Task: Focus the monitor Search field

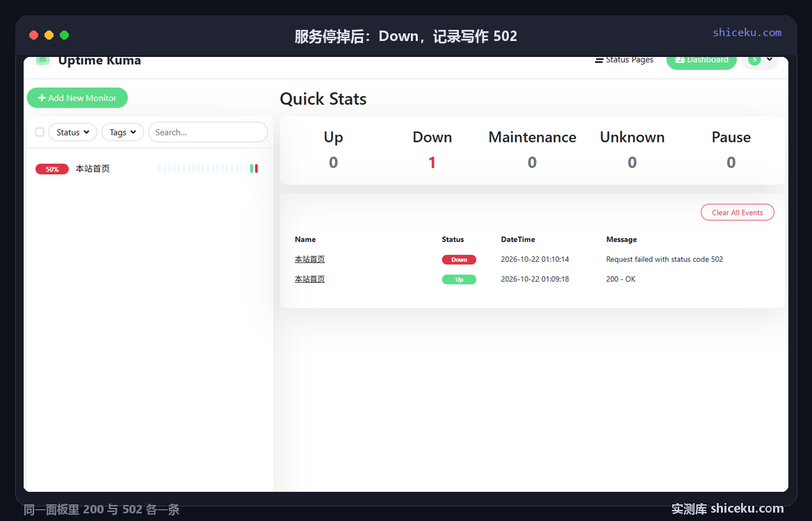Action: tap(208, 132)
